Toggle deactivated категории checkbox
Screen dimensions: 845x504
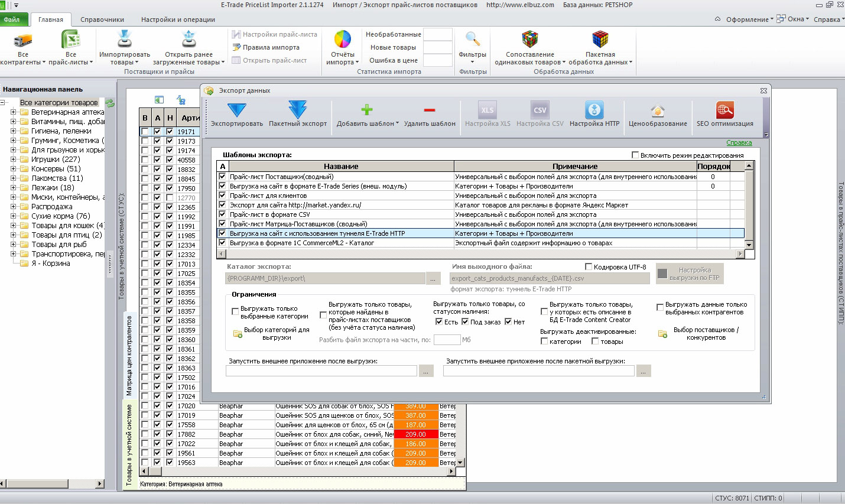point(544,342)
